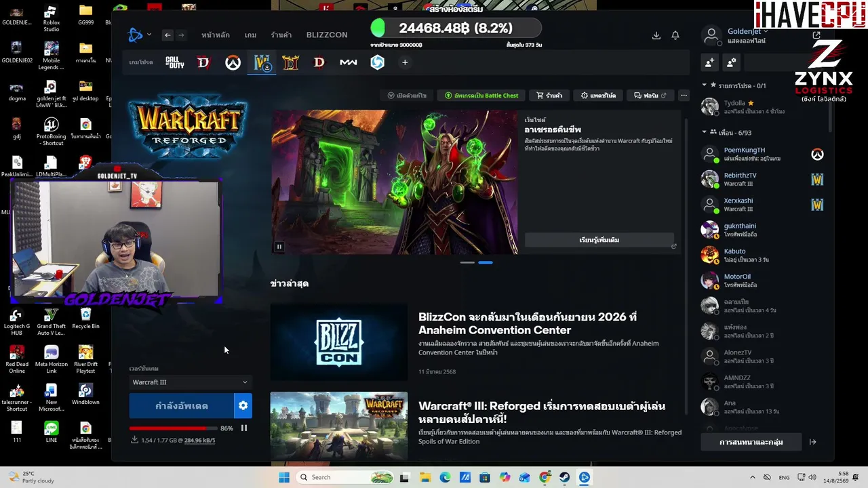Go back with the left arrow

coord(167,35)
